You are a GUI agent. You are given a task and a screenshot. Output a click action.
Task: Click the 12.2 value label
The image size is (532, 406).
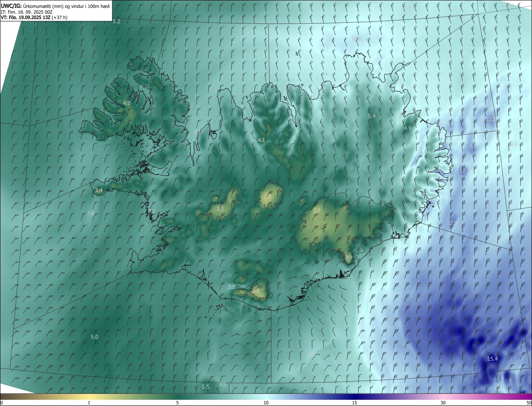point(491,119)
